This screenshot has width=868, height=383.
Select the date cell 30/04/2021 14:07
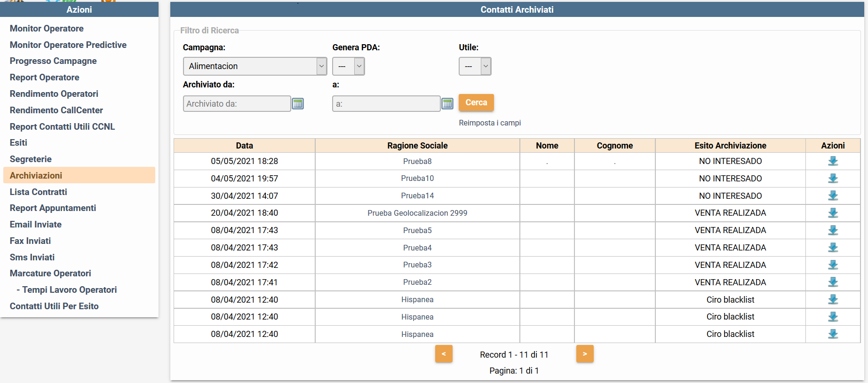coord(245,196)
